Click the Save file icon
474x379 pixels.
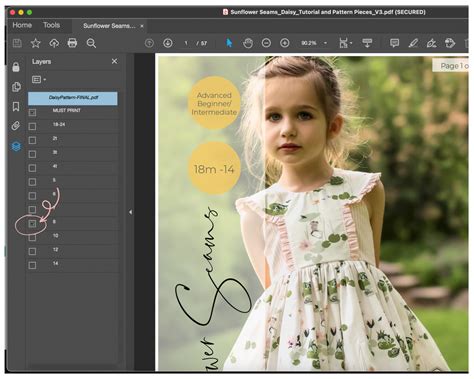pyautogui.click(x=17, y=43)
